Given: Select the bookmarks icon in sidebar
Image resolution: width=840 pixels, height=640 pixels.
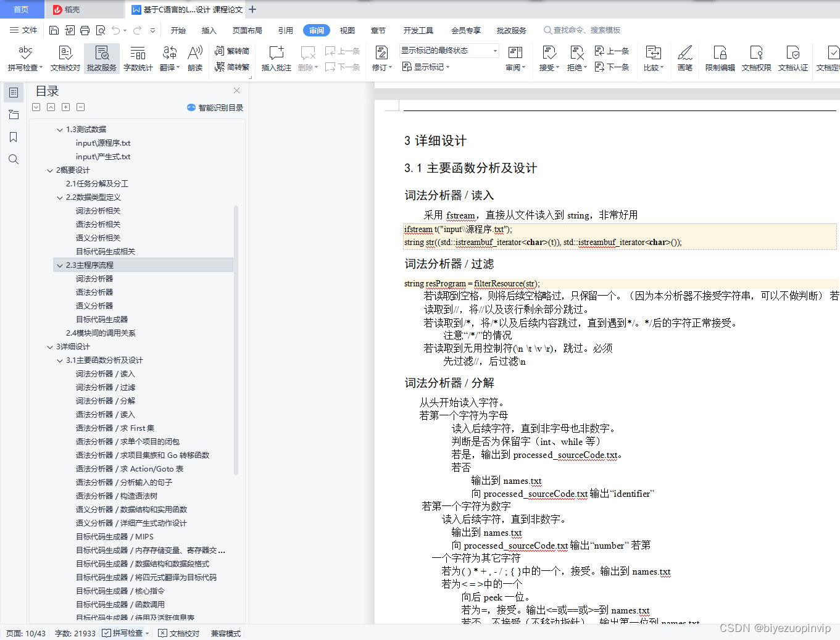Looking at the screenshot, I should (14, 137).
